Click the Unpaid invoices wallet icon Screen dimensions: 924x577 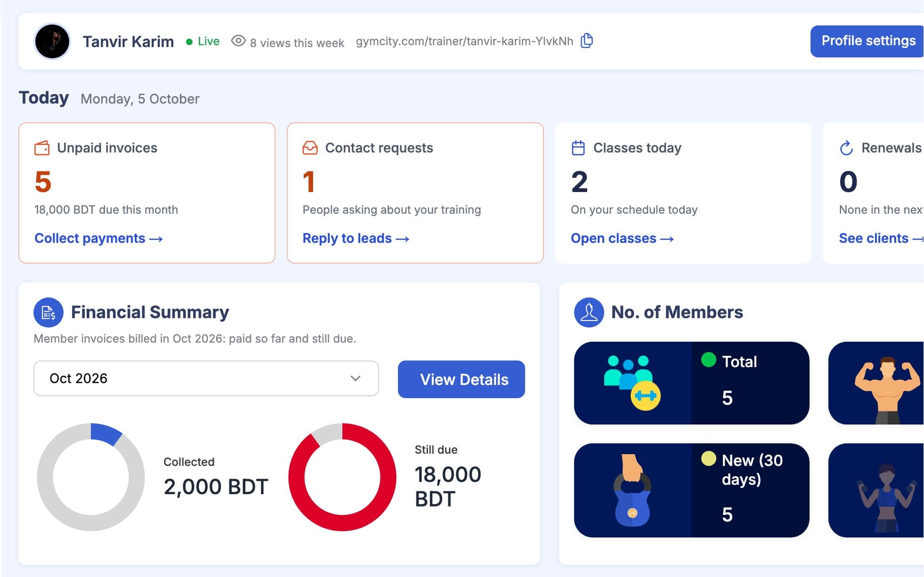click(42, 148)
